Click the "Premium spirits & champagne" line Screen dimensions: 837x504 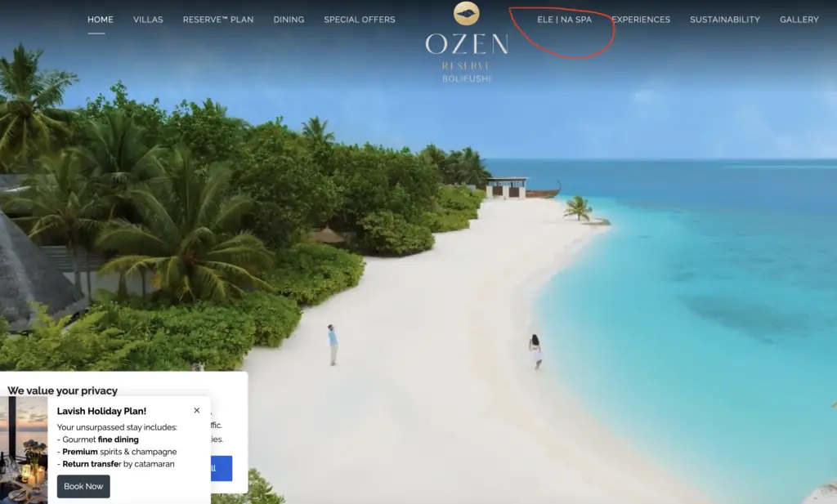click(117, 452)
